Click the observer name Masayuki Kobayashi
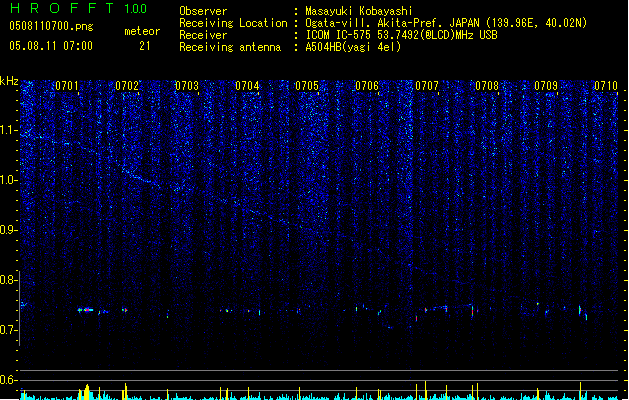 359,11
